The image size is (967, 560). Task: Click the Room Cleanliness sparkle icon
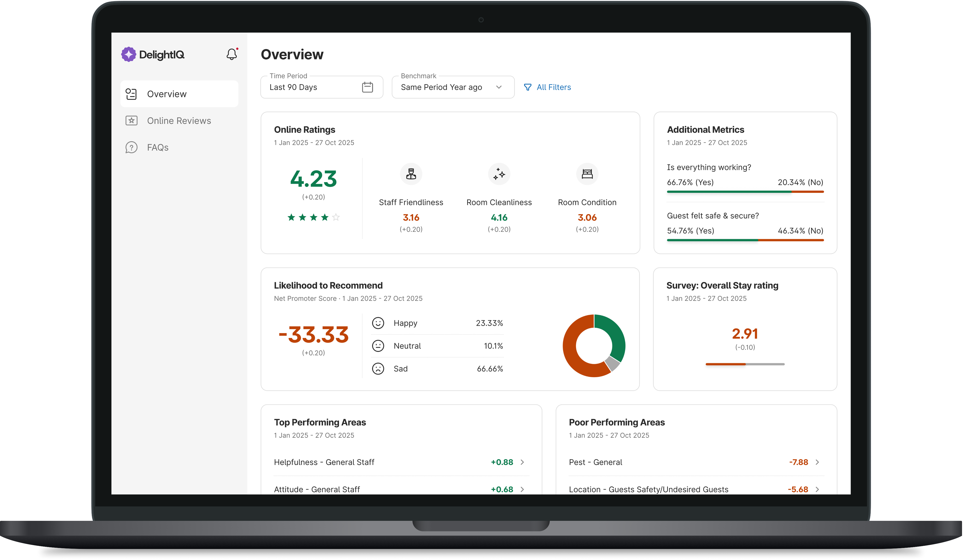(499, 174)
